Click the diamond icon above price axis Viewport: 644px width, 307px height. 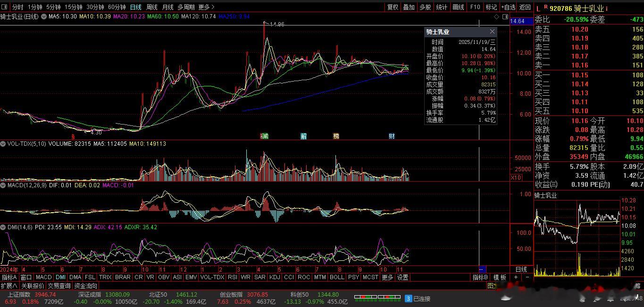point(496,17)
